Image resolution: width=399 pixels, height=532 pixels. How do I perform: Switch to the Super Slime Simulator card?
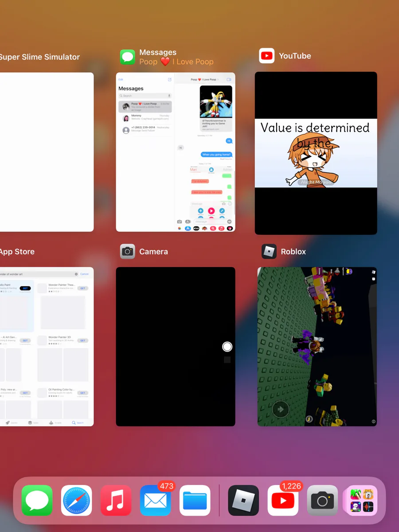click(47, 152)
